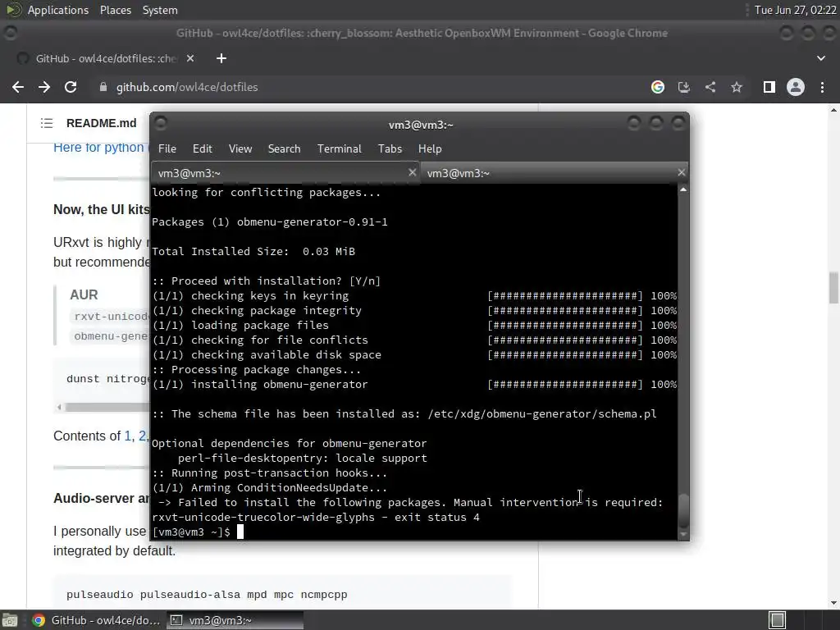Open the terminal View menu

(x=240, y=149)
